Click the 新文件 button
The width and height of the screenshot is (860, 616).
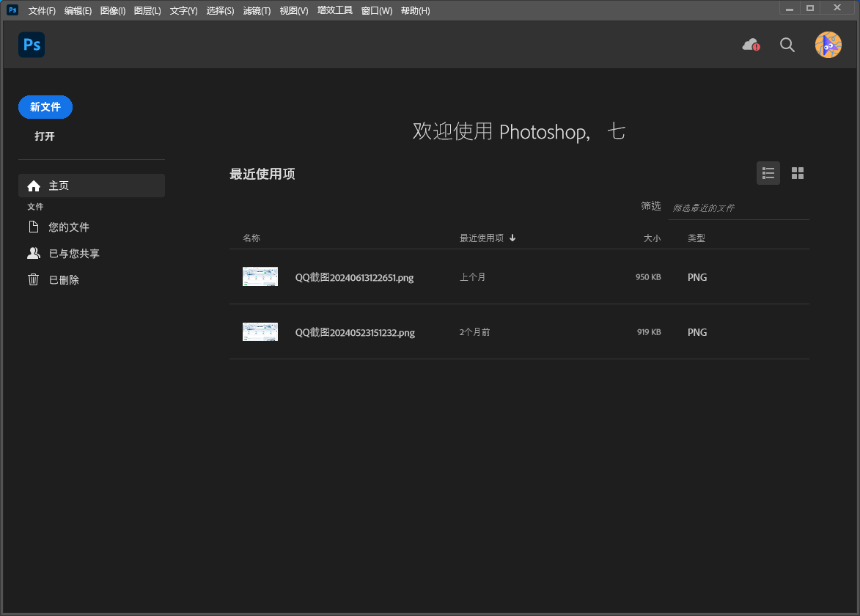[45, 107]
